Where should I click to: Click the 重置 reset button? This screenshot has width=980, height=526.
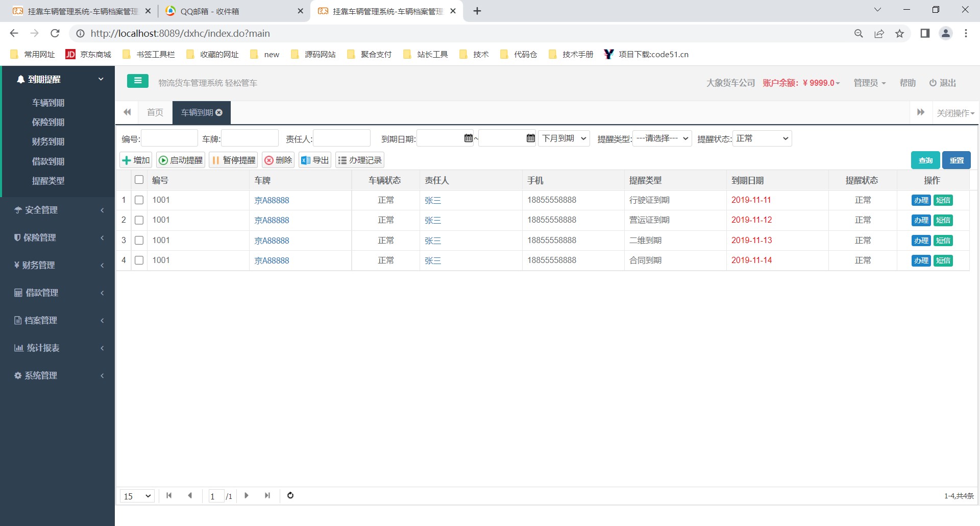[x=957, y=160]
